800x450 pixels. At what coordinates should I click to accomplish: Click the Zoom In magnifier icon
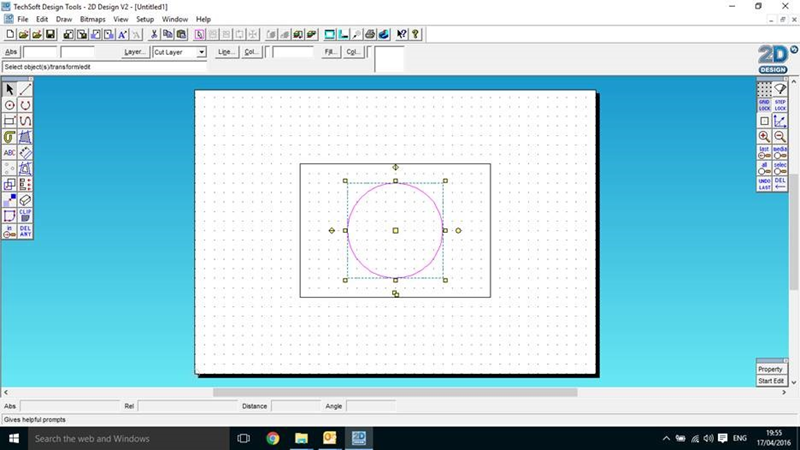(764, 136)
